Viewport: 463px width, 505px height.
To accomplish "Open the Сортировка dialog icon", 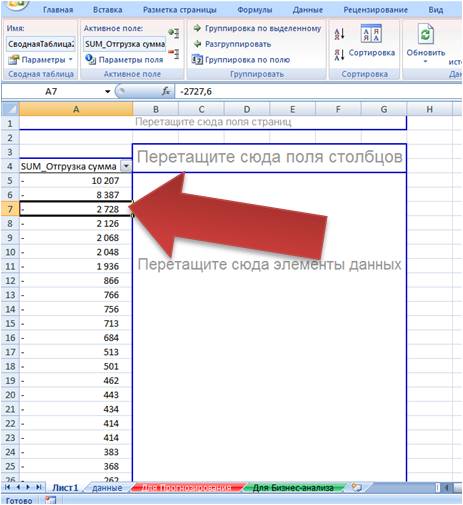I will [371, 33].
